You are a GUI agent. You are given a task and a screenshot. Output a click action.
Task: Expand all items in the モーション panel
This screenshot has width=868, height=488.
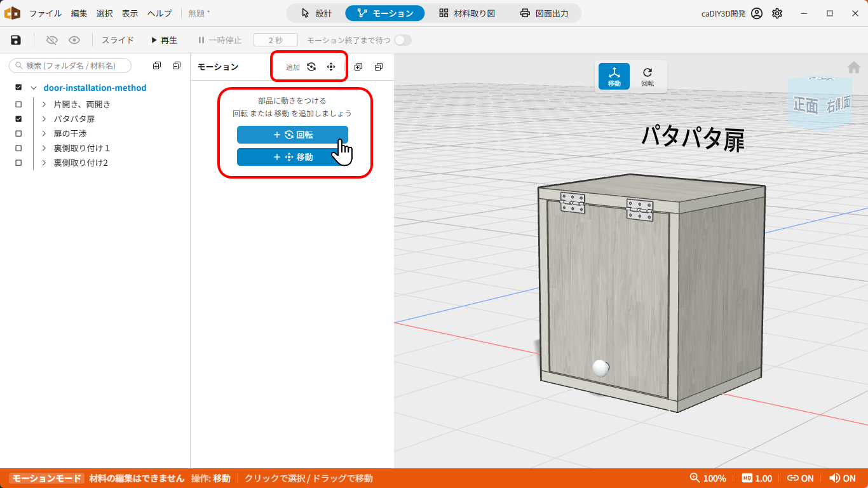[358, 67]
